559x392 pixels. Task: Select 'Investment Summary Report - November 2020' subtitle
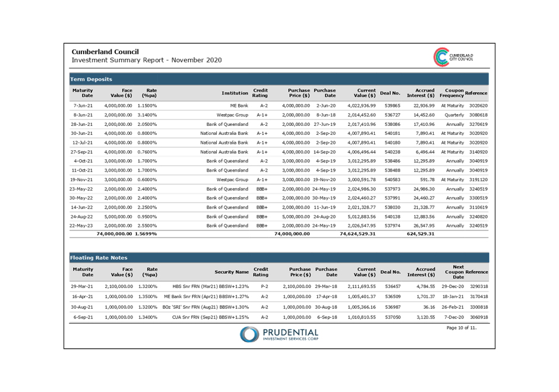coord(147,60)
